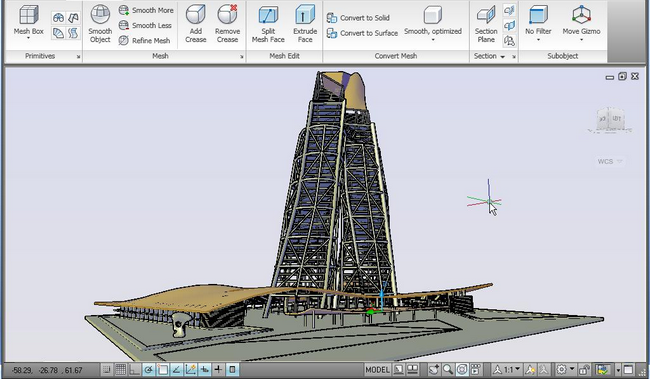
Task: Click the ViewCube in the viewport
Action: pos(610,120)
